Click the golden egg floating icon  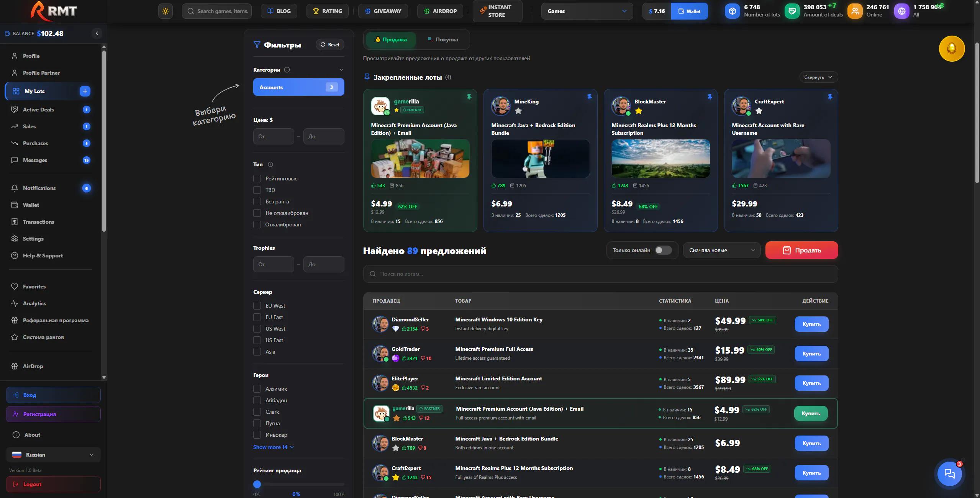(x=952, y=49)
